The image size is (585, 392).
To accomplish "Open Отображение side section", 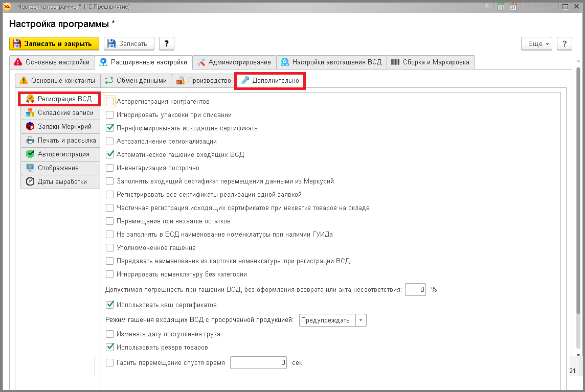I will [60, 168].
